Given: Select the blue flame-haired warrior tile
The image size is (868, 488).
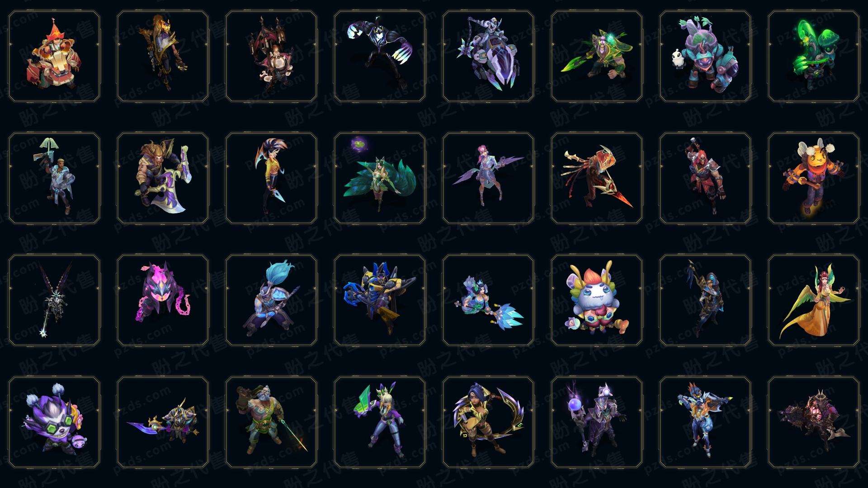Looking at the screenshot, I should point(271,300).
